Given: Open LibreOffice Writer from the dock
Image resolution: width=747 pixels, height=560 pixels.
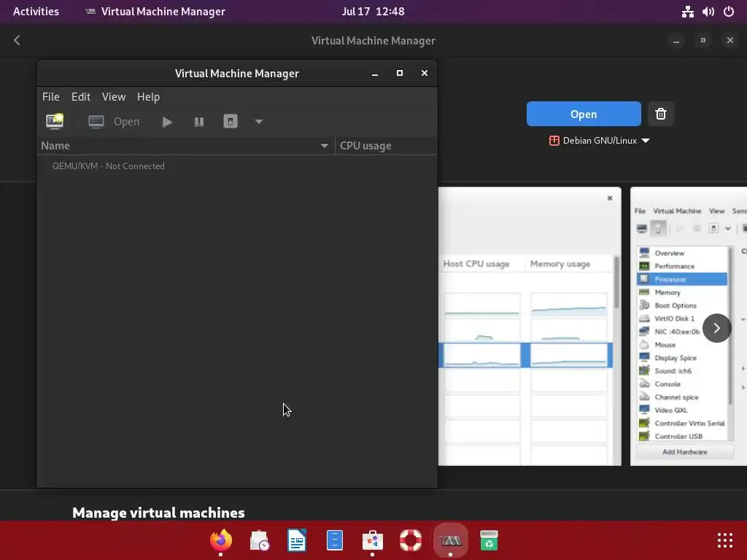Looking at the screenshot, I should click(x=297, y=540).
